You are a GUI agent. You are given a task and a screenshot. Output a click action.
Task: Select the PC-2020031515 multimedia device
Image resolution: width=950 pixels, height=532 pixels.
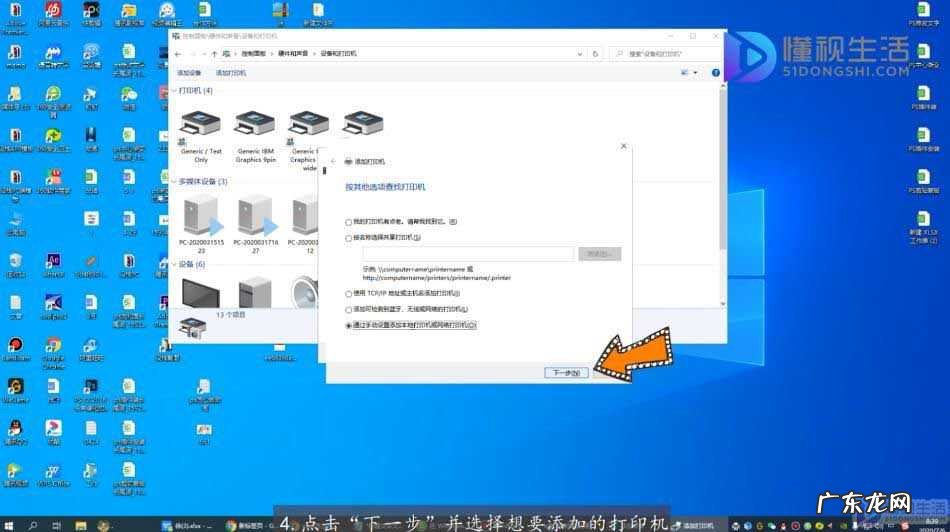tap(201, 223)
